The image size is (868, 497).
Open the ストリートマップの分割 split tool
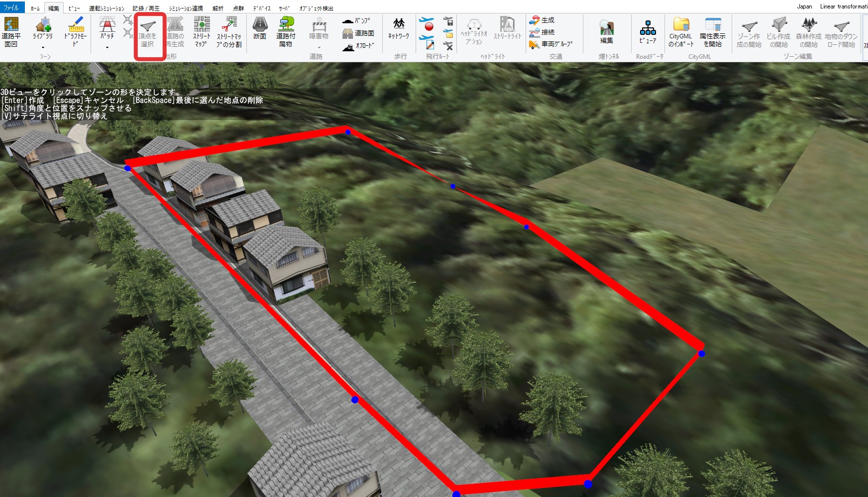click(229, 32)
